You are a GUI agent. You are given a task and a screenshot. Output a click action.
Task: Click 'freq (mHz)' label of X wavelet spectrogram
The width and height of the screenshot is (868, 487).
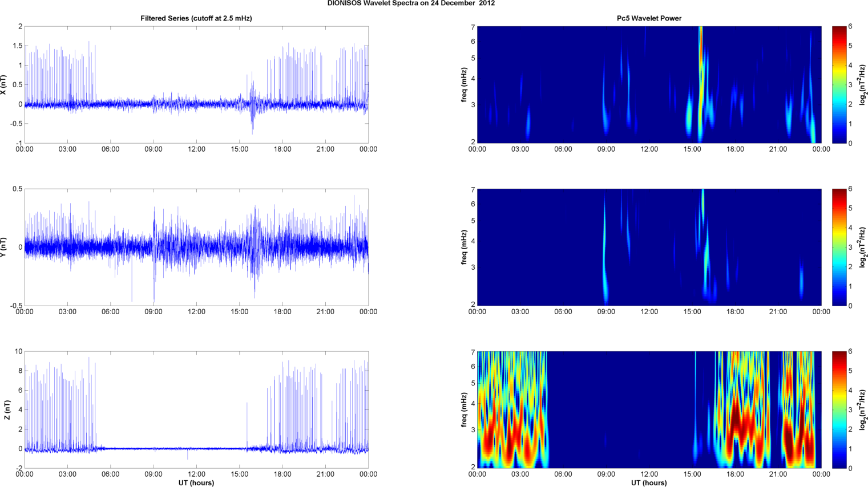465,85
